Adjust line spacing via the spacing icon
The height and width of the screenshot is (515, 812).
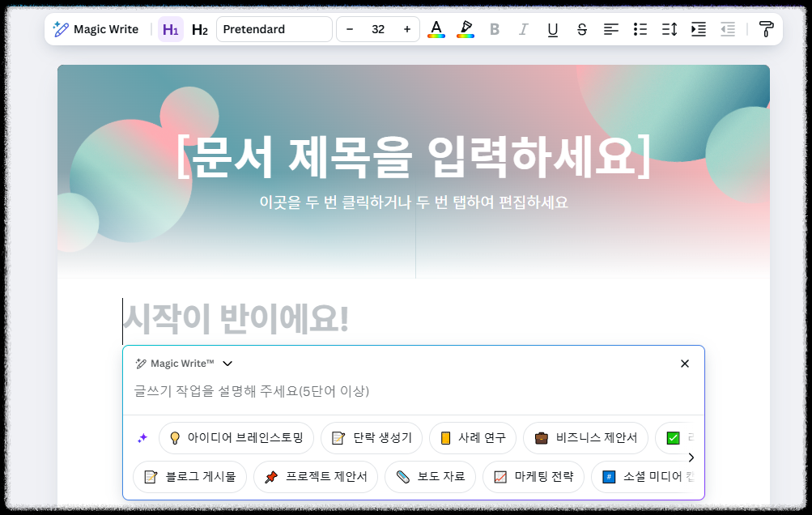click(x=669, y=29)
